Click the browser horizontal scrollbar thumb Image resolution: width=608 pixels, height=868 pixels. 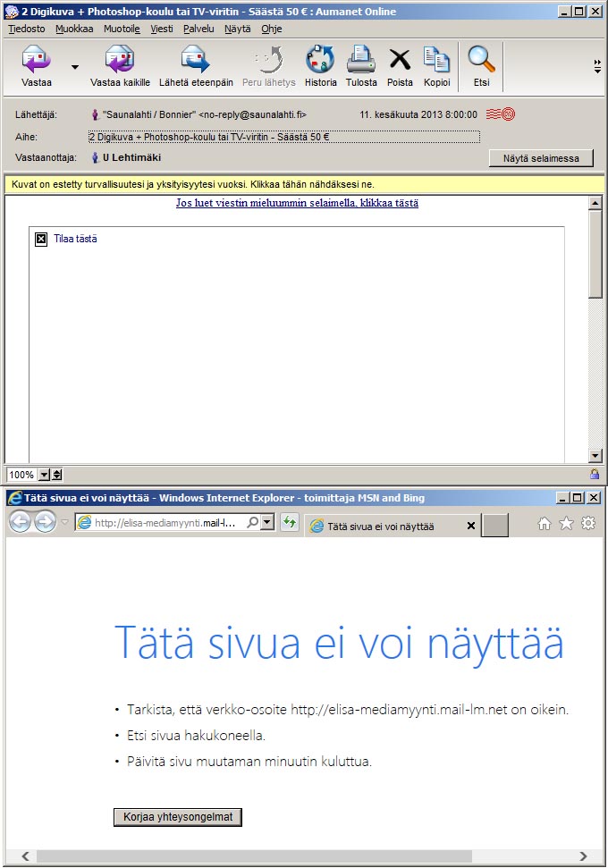click(254, 856)
